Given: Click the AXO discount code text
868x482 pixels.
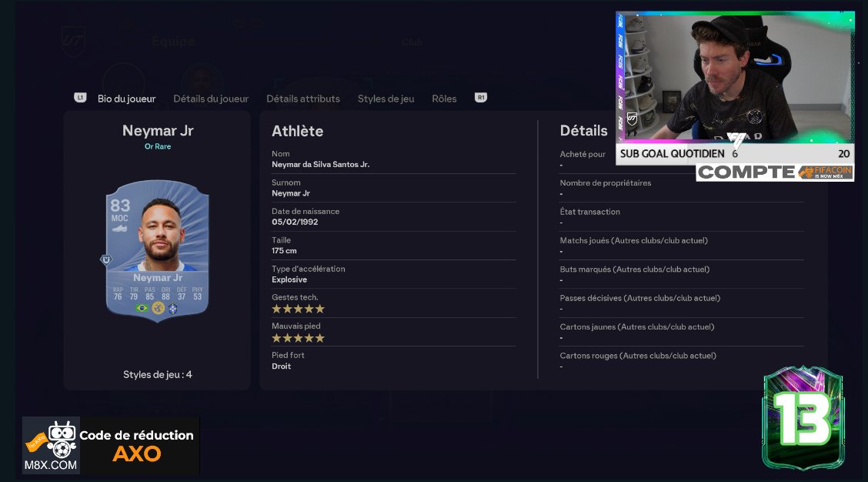Looking at the screenshot, I should pyautogui.click(x=137, y=454).
